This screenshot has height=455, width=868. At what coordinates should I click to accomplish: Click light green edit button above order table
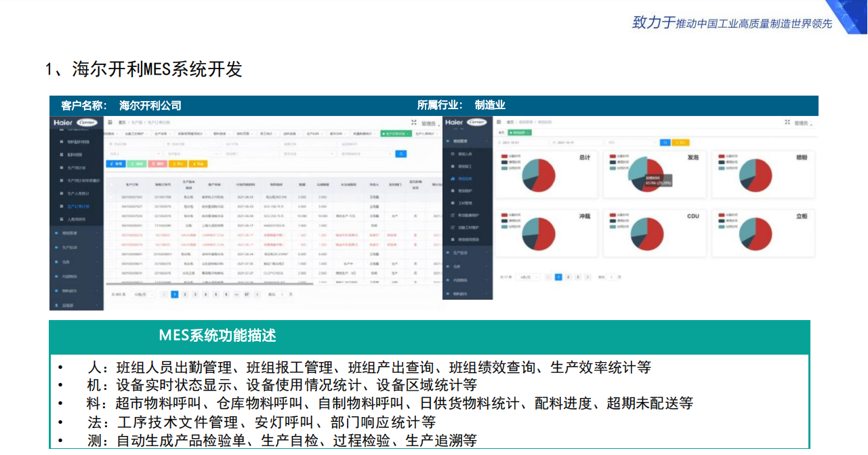[x=137, y=164]
